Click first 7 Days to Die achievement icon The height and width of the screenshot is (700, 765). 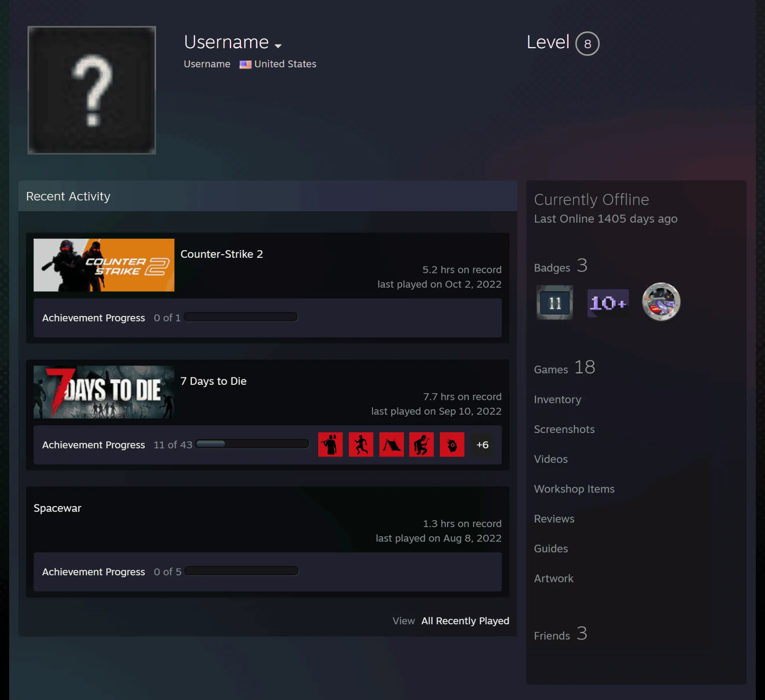(x=330, y=445)
